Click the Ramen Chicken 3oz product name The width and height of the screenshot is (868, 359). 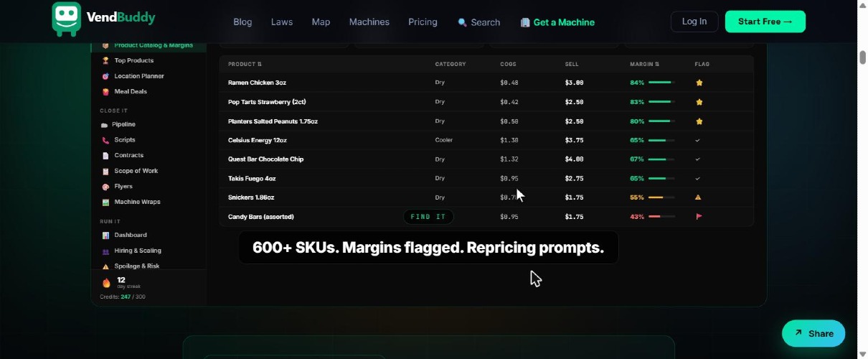pos(257,83)
